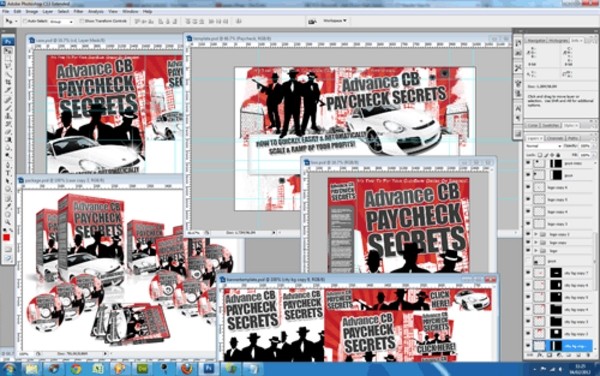Screen dimensions: 600x376
Task: Click Lock image pixels brush icon
Action: 546,155
